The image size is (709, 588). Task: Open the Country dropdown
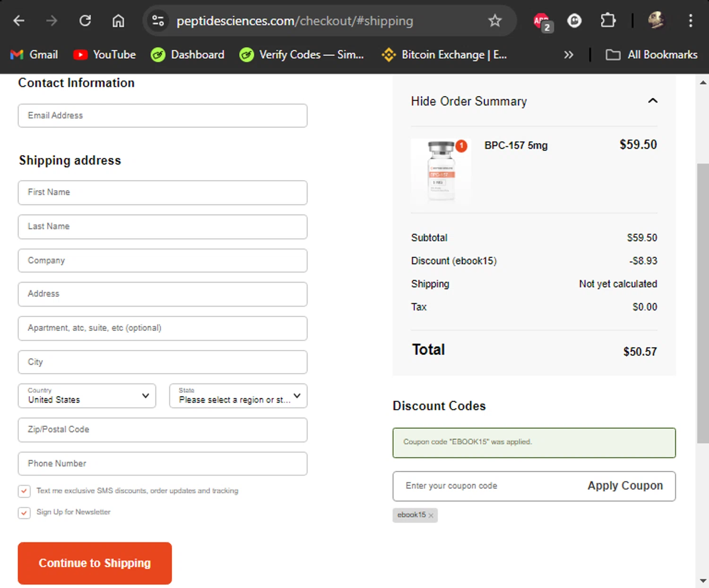click(x=87, y=396)
